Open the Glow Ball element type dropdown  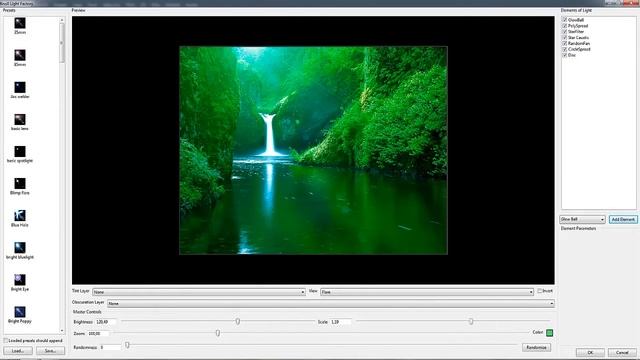click(582, 220)
